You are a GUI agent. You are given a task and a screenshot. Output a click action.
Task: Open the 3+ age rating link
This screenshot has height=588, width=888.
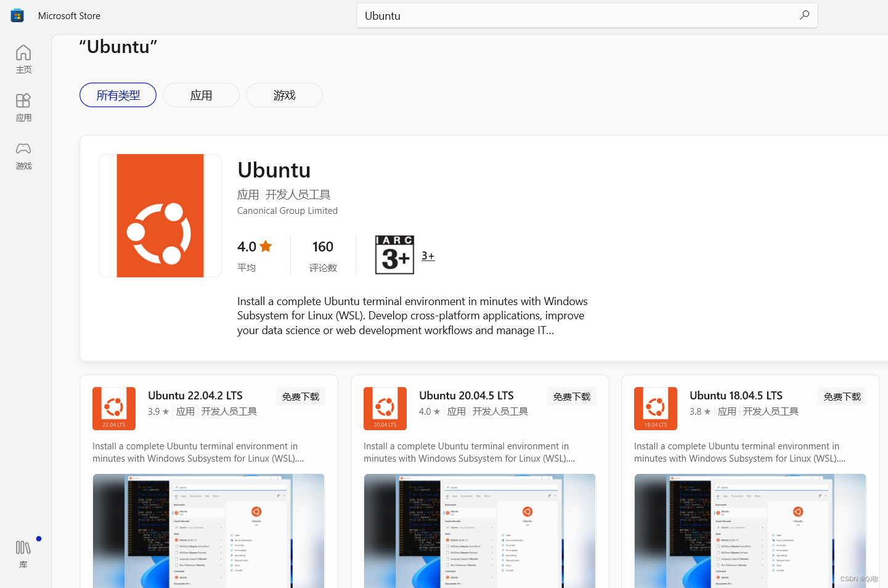(428, 255)
